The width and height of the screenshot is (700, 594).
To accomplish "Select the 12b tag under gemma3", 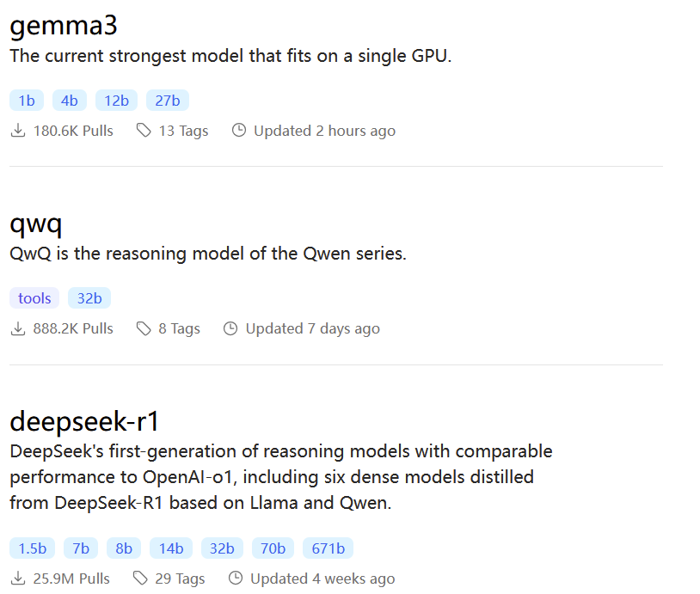I will point(116,100).
